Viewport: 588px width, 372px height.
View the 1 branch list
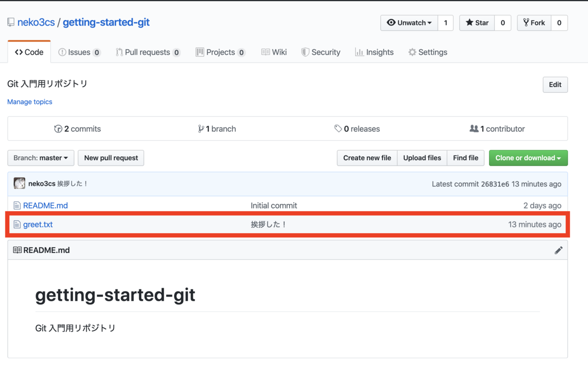coord(217,129)
